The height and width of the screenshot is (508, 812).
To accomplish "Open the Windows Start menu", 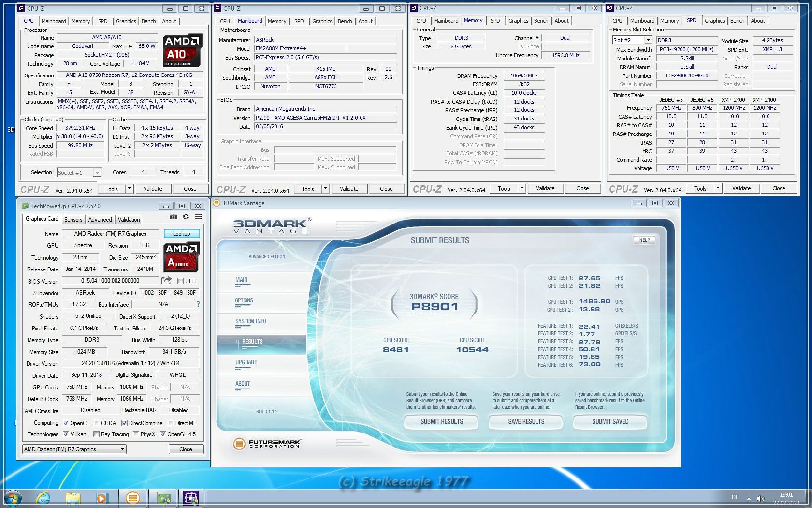I will coord(13,498).
